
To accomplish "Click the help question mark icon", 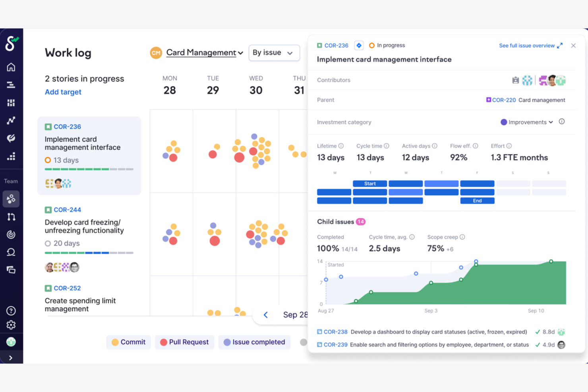I will point(11,311).
